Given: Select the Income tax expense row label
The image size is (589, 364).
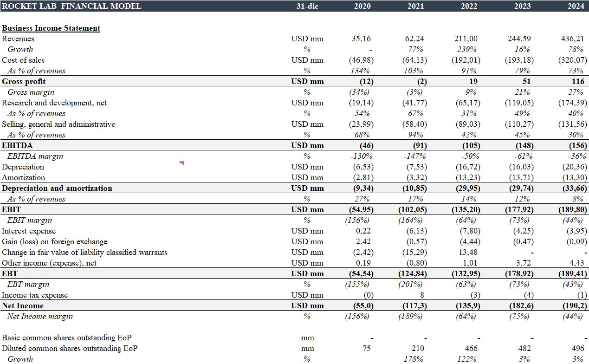Looking at the screenshot, I should point(35,295).
